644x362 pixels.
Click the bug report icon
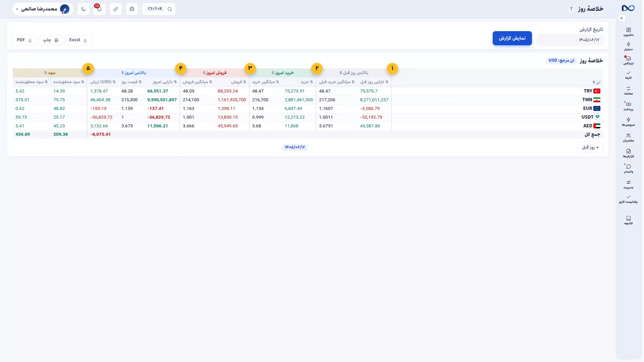[x=132, y=9]
